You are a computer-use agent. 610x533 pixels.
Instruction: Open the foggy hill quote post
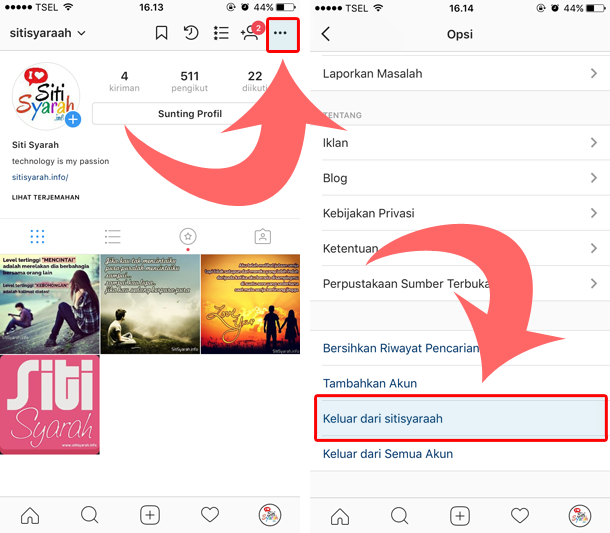tap(150, 304)
